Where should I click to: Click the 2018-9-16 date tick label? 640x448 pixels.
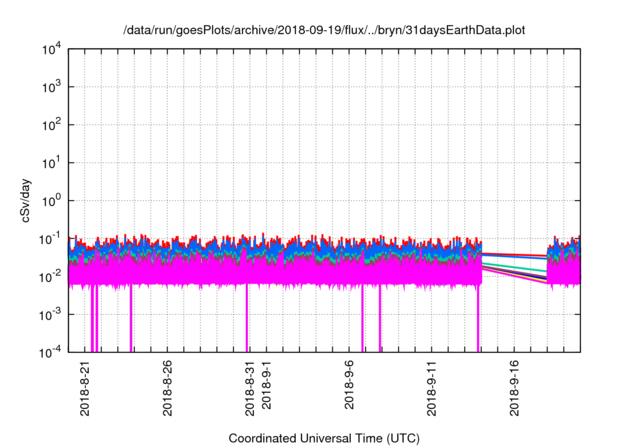click(514, 388)
